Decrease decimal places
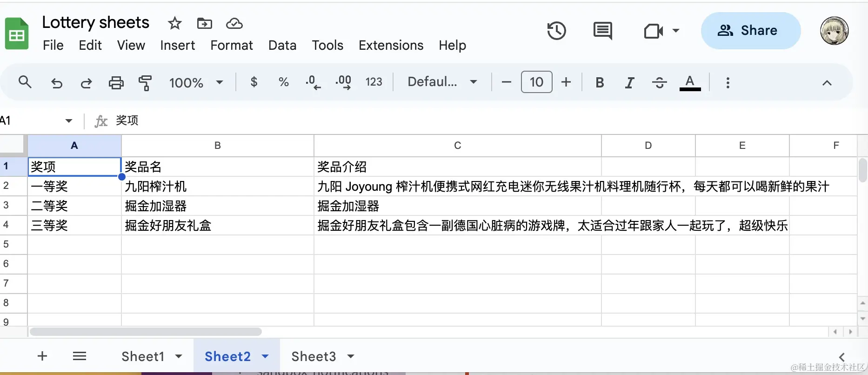The image size is (868, 375). (x=313, y=82)
